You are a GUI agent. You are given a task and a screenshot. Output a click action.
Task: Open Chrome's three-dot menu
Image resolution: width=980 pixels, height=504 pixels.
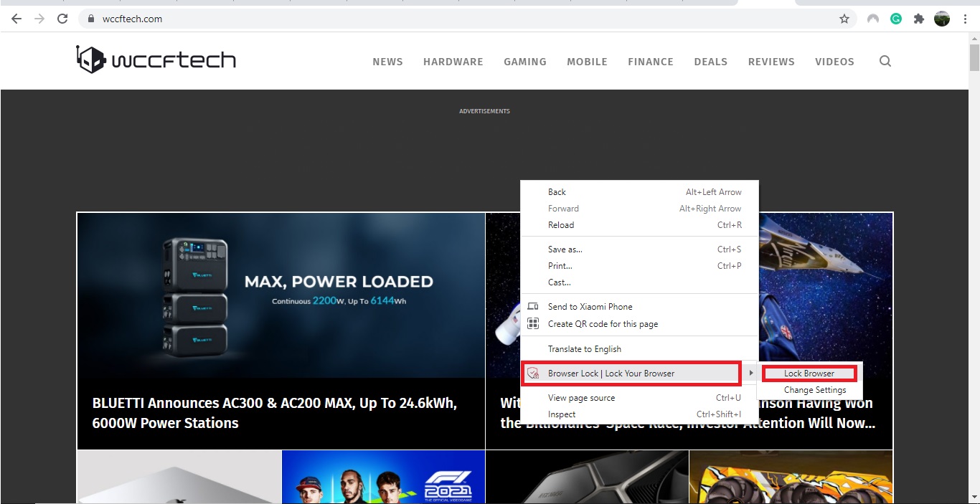(x=965, y=19)
